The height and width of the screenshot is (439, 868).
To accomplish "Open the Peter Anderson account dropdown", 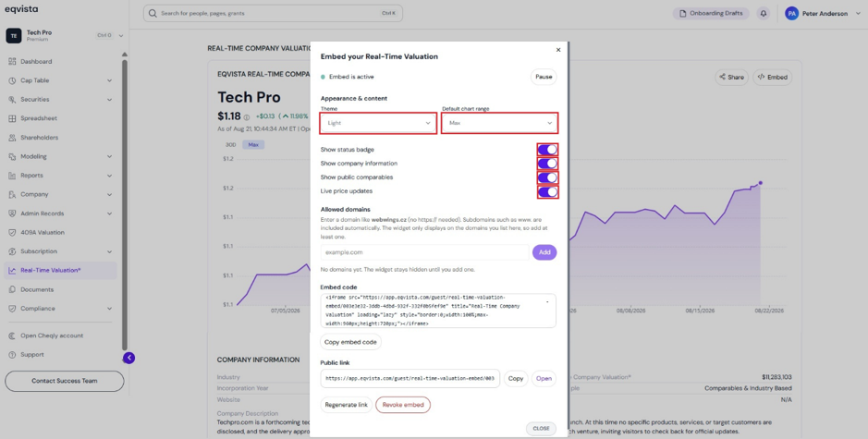I will click(858, 14).
